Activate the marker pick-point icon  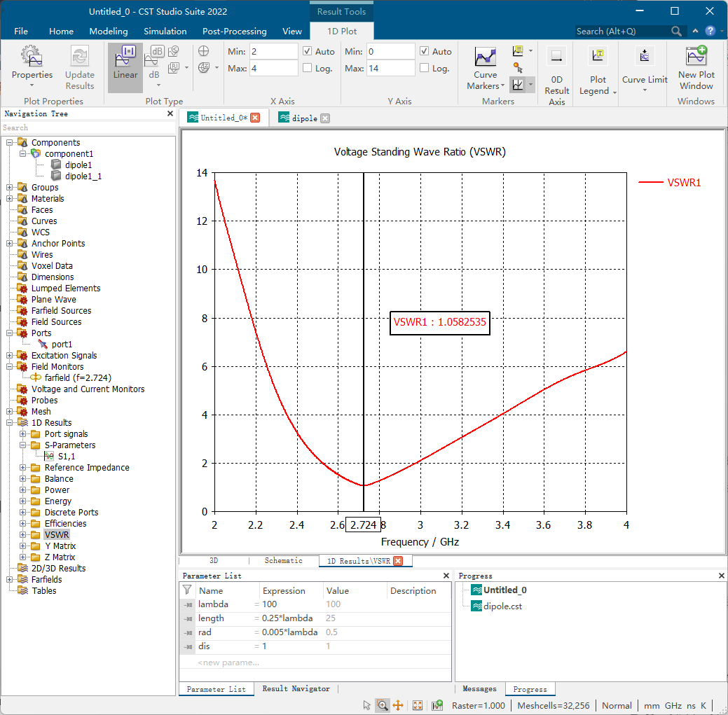pos(518,68)
